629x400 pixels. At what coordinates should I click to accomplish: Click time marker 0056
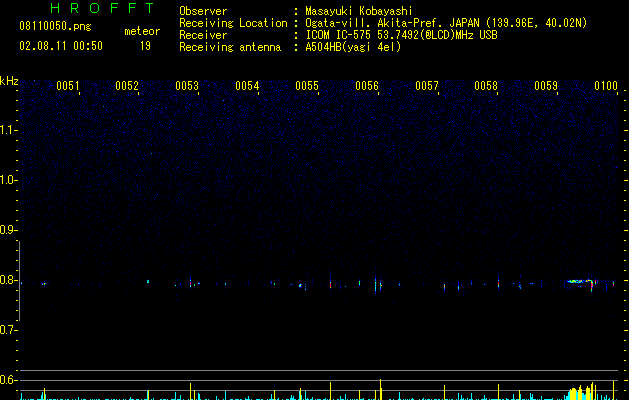(x=367, y=86)
